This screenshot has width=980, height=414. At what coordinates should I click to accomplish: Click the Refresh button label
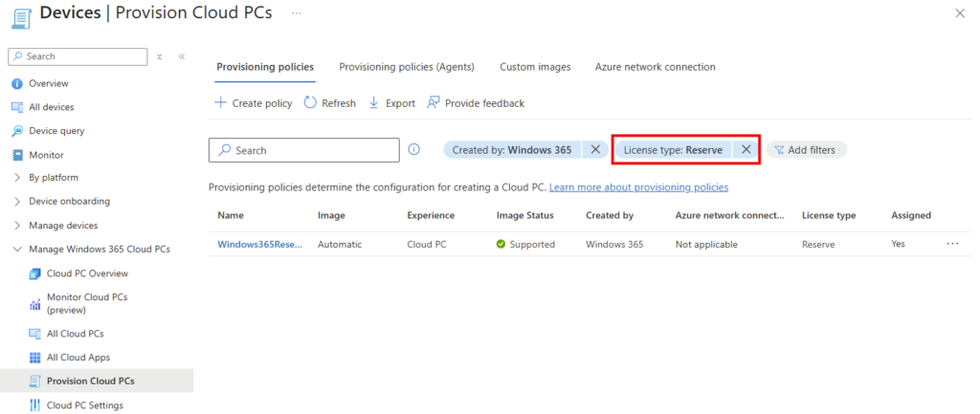tap(339, 103)
